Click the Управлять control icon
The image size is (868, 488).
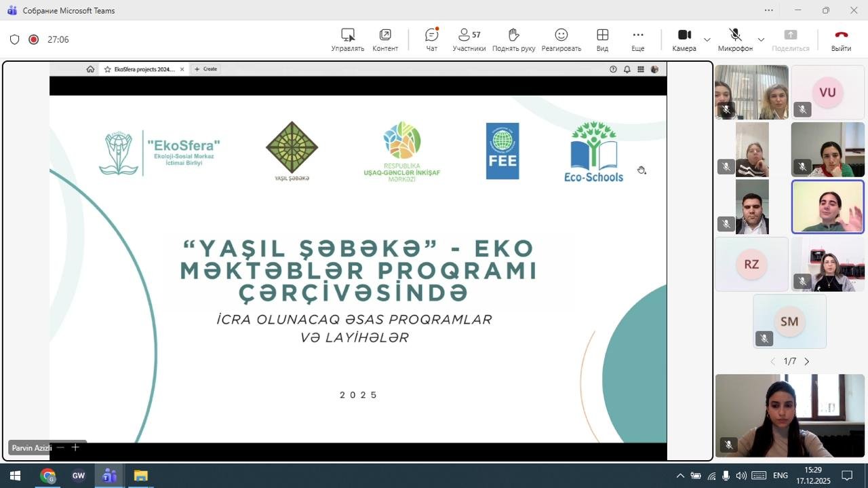coord(347,39)
